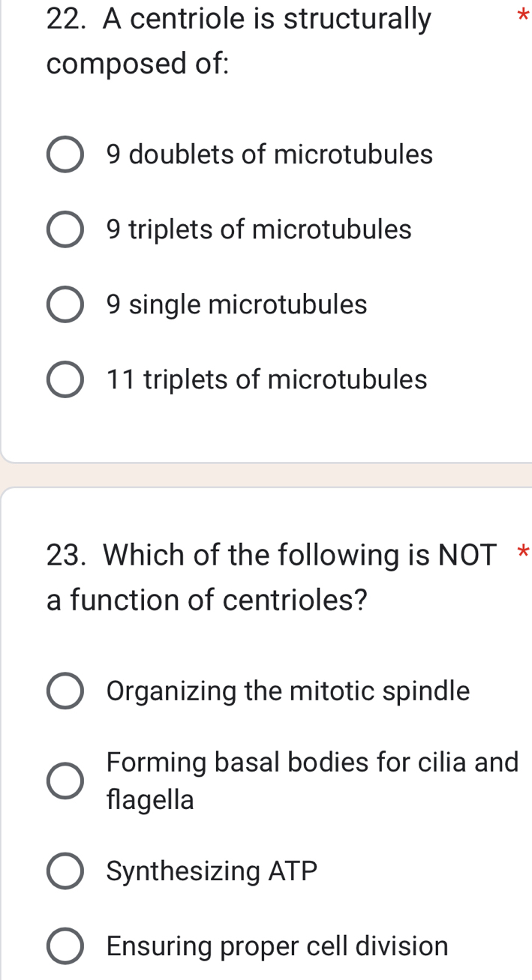Image resolution: width=532 pixels, height=980 pixels.
Task: Click the 'Synthesizing ATP' option text
Action: coord(212,871)
